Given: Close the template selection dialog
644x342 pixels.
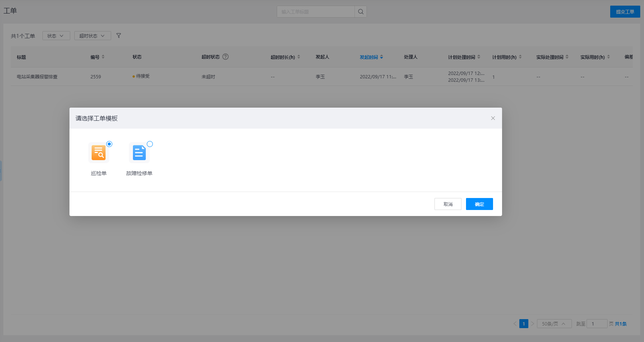Looking at the screenshot, I should pyautogui.click(x=493, y=118).
